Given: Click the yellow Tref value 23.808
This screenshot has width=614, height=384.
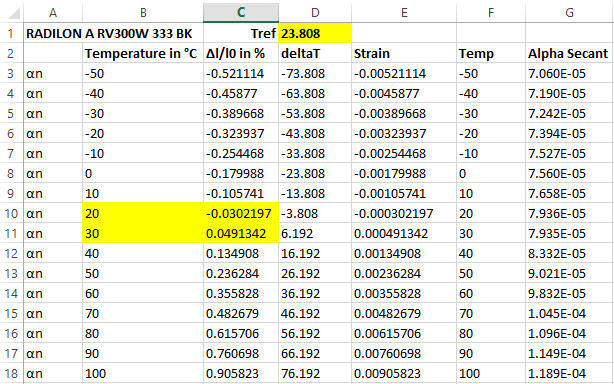Looking at the screenshot, I should point(315,33).
